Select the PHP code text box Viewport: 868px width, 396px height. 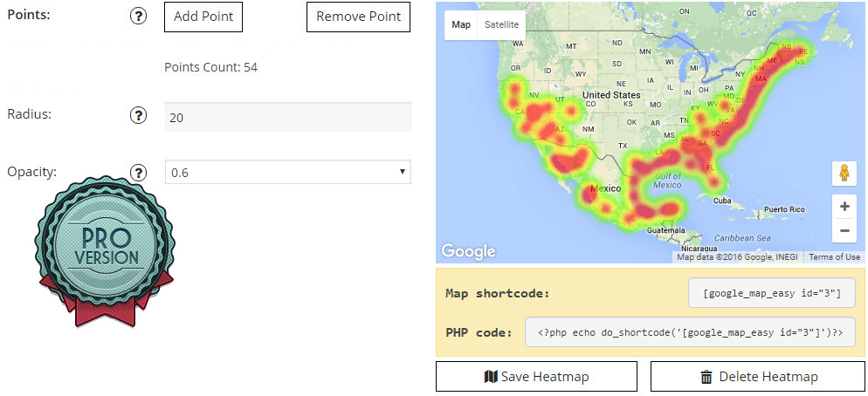pos(689,332)
